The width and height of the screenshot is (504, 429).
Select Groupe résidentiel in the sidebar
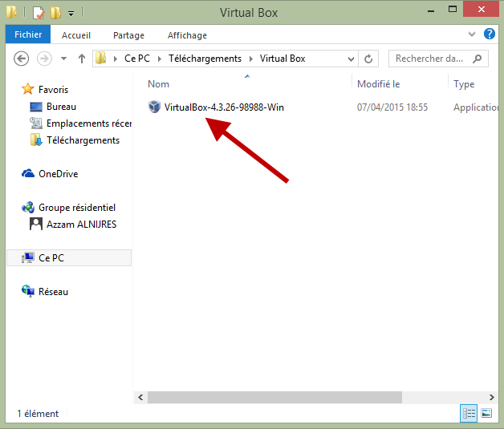(77, 208)
